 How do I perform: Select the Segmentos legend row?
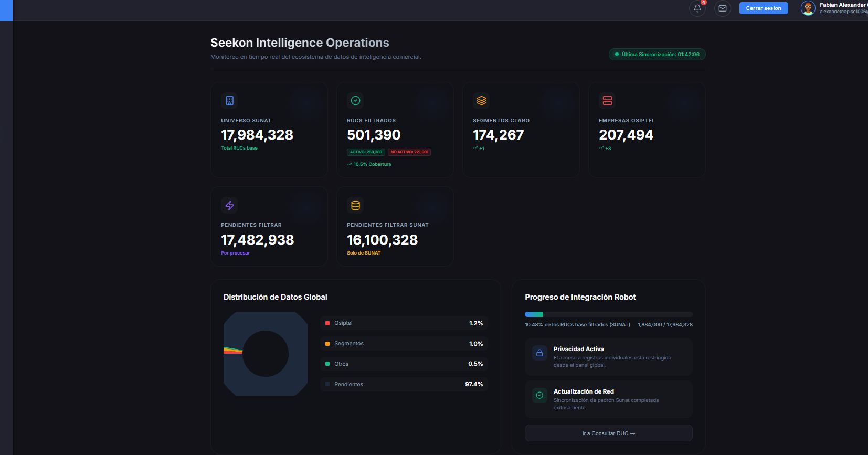pyautogui.click(x=404, y=344)
